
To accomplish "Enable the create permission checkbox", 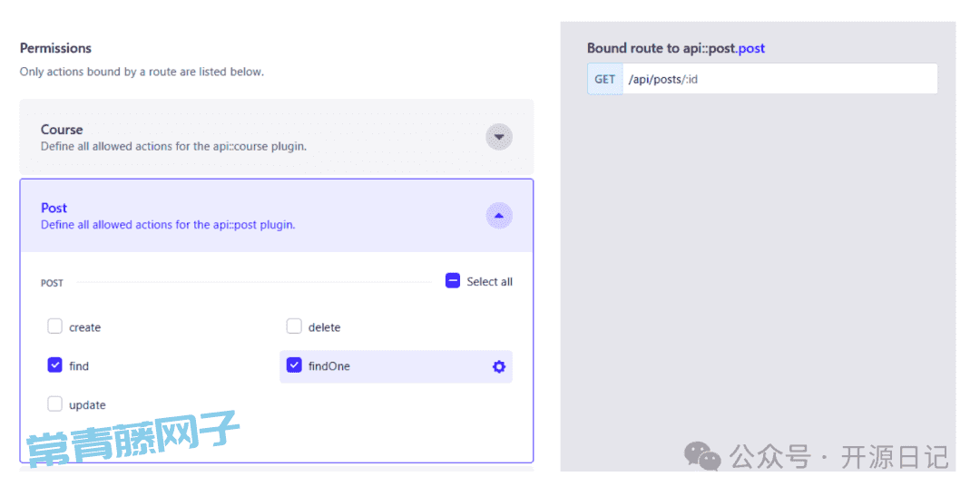I will tap(55, 326).
